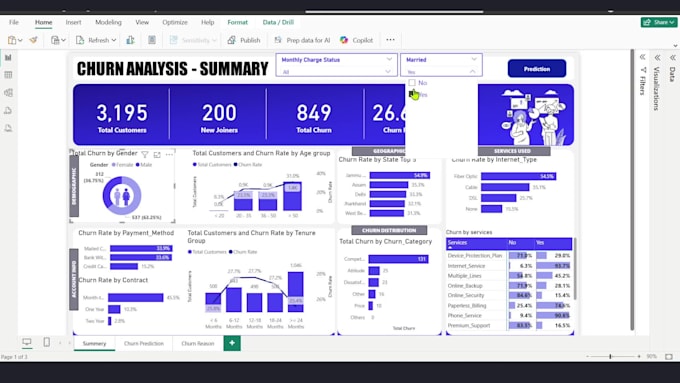Open focus mode on Gender donut visual

157,154
